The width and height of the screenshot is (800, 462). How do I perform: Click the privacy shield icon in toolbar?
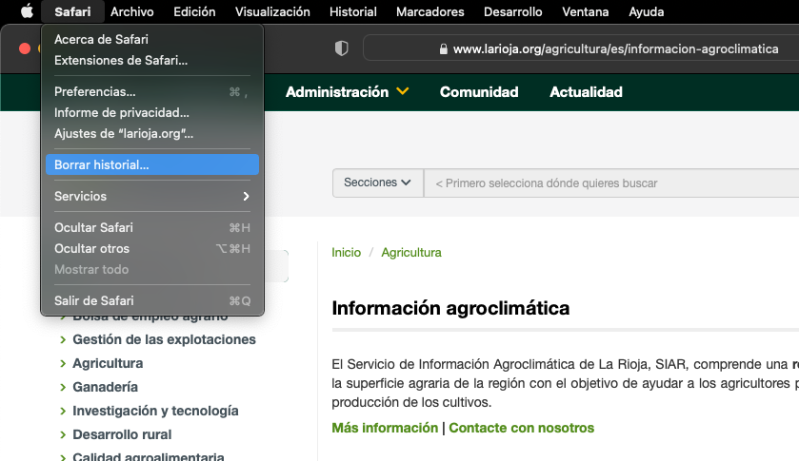tap(341, 48)
